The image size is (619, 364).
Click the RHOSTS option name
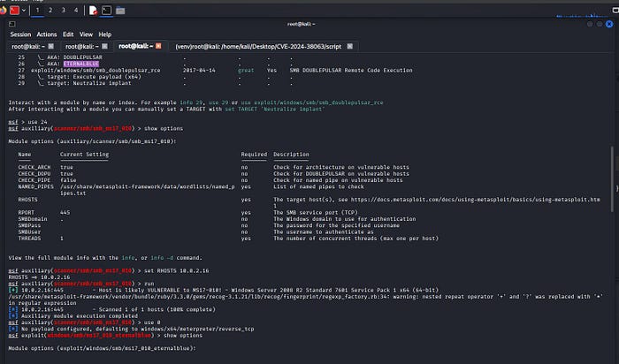[27, 200]
